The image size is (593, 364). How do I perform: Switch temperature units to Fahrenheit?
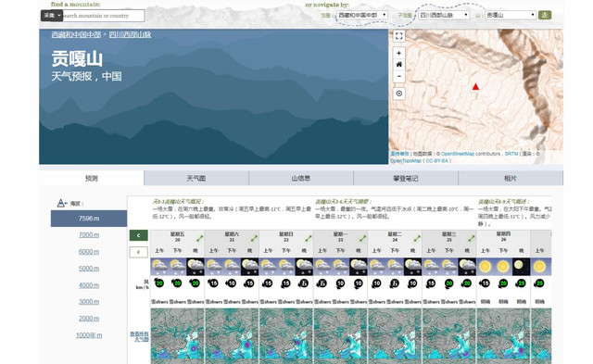138,252
